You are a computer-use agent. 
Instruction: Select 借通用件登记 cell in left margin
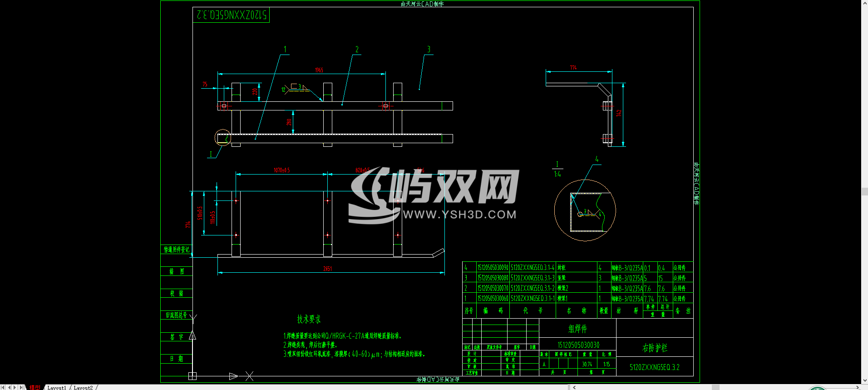pos(177,250)
